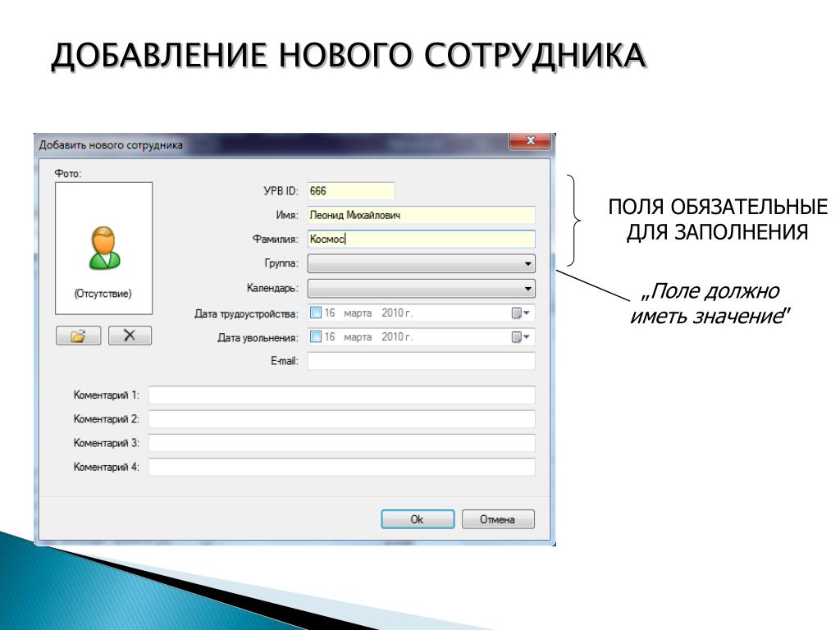Click the Имя field with Леонид Михайлович
The image size is (840, 630).
pyautogui.click(x=421, y=216)
